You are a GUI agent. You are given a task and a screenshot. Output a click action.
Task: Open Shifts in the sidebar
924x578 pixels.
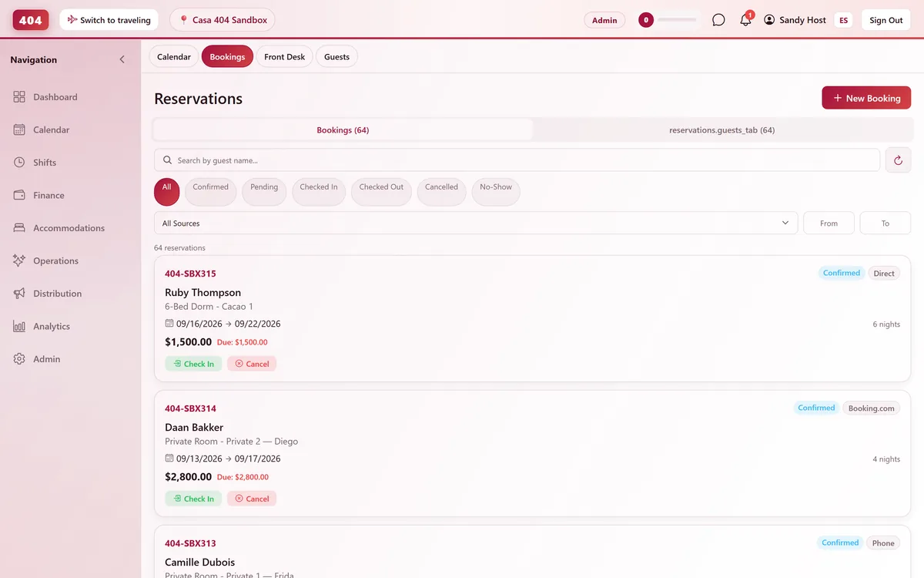[x=70, y=163]
